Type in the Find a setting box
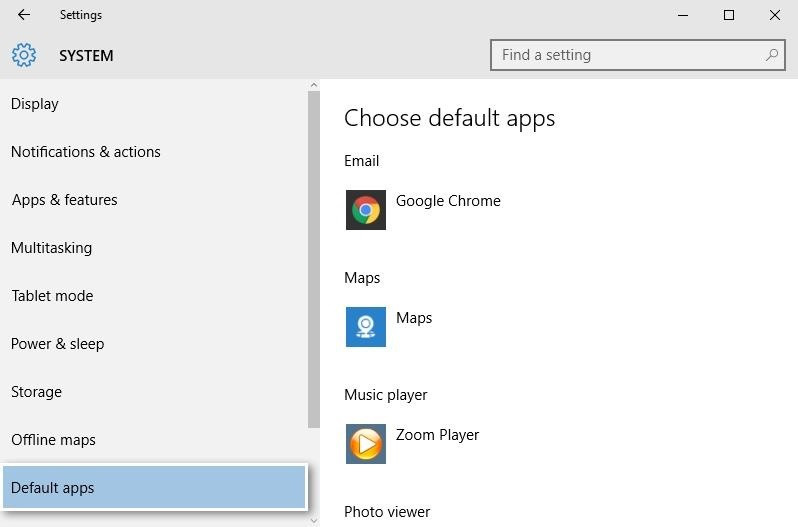 click(x=625, y=55)
